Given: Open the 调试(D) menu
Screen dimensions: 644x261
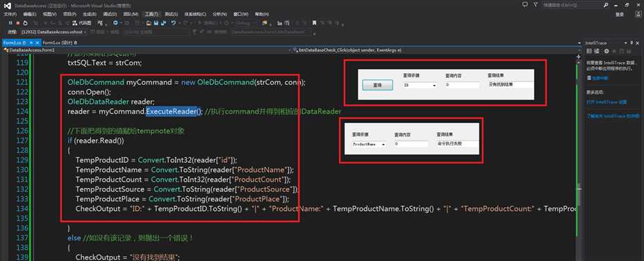Looking at the screenshot, I should coord(110,14).
